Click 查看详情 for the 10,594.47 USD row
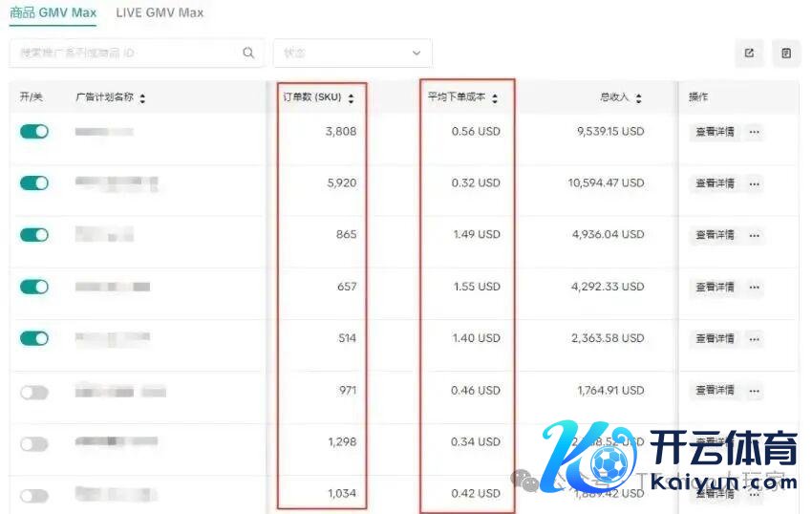 click(x=715, y=183)
